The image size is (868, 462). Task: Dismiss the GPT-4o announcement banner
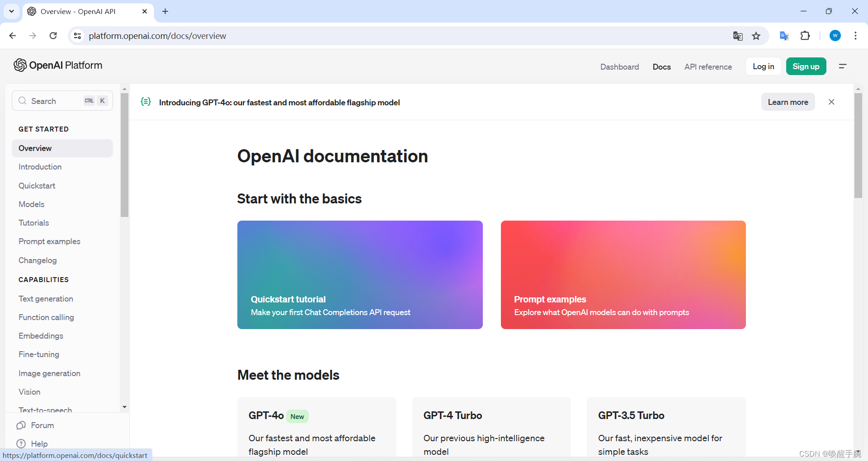point(831,102)
